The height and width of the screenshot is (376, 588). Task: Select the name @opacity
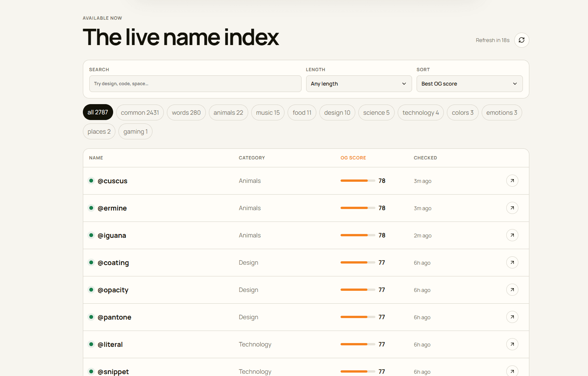pos(113,290)
